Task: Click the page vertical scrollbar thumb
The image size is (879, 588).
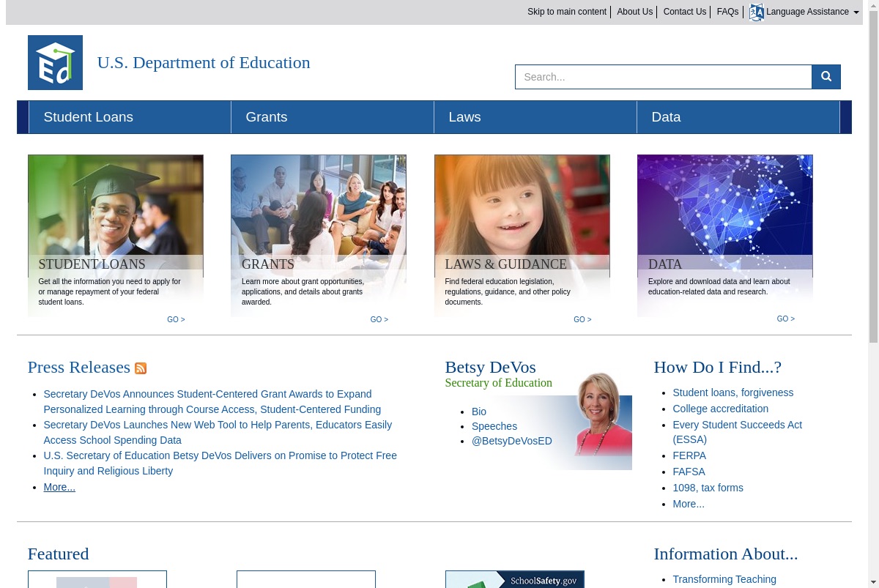Action: point(873,176)
